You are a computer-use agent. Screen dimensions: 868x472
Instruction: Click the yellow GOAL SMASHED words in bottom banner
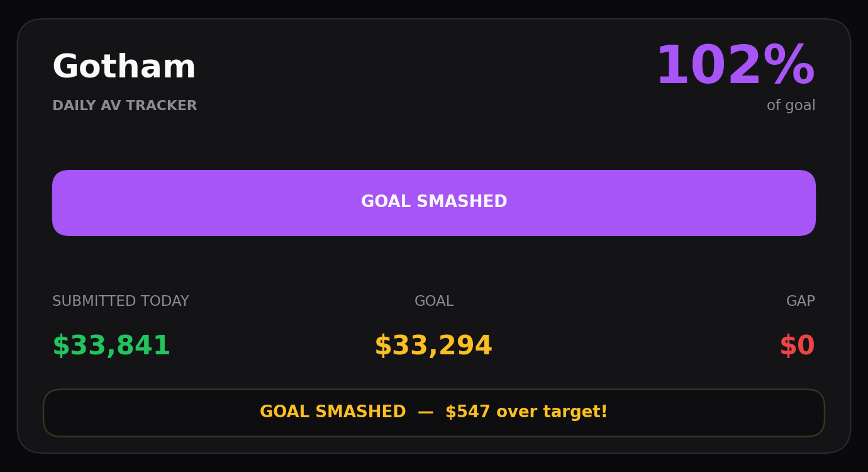tap(333, 412)
